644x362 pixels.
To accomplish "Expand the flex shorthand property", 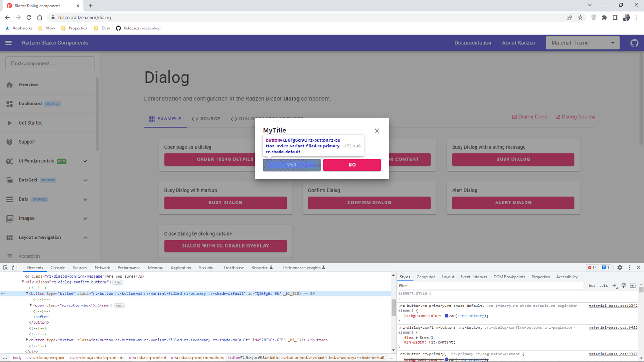I will pos(417,338).
